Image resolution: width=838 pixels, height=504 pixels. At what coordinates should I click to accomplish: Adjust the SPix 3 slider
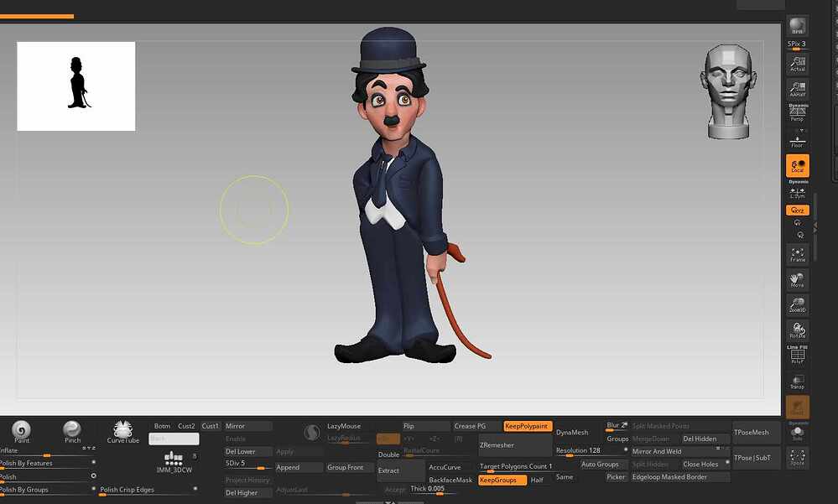coord(796,45)
